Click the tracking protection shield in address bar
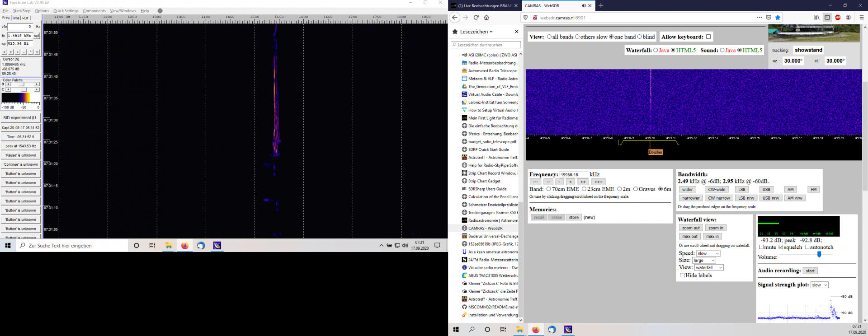The width and height of the screenshot is (868, 336). (x=525, y=18)
